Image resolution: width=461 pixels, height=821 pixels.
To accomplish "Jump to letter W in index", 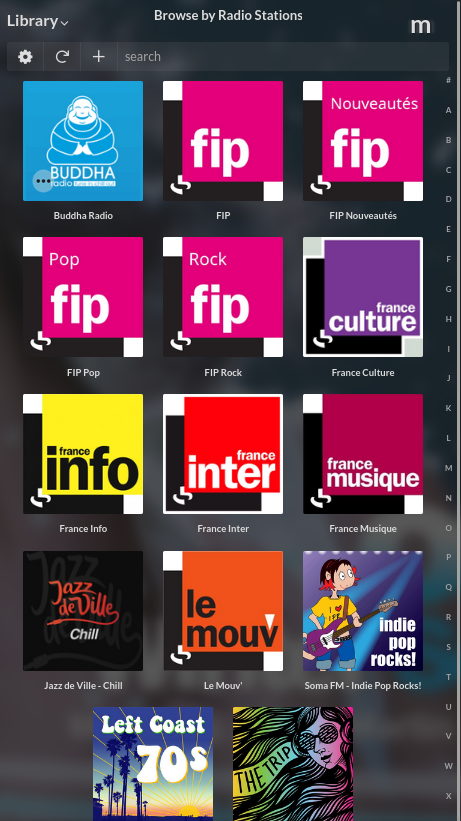I will pos(448,765).
